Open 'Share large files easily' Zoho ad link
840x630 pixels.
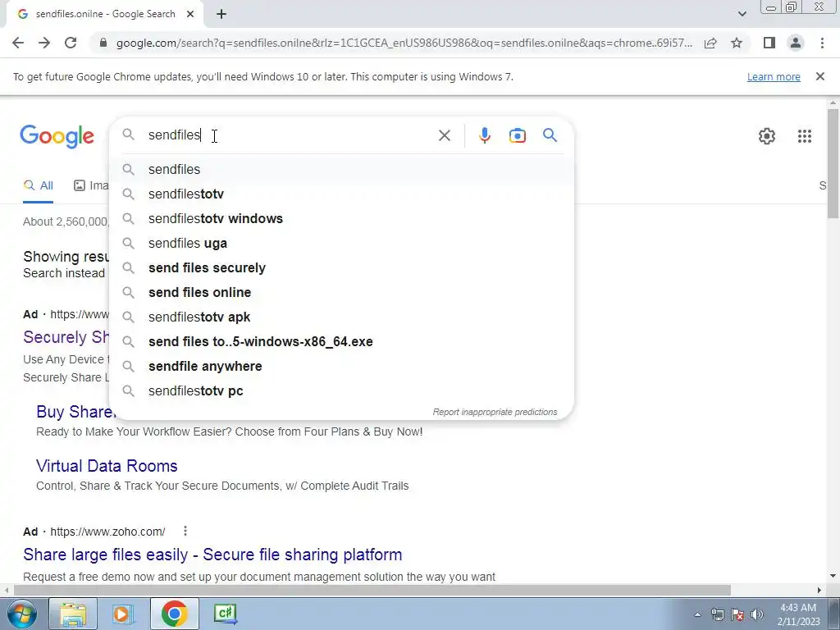(212, 555)
